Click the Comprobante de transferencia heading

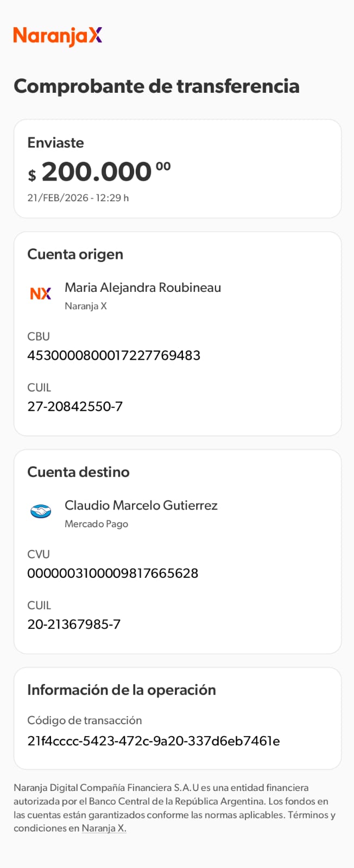pyautogui.click(x=156, y=86)
